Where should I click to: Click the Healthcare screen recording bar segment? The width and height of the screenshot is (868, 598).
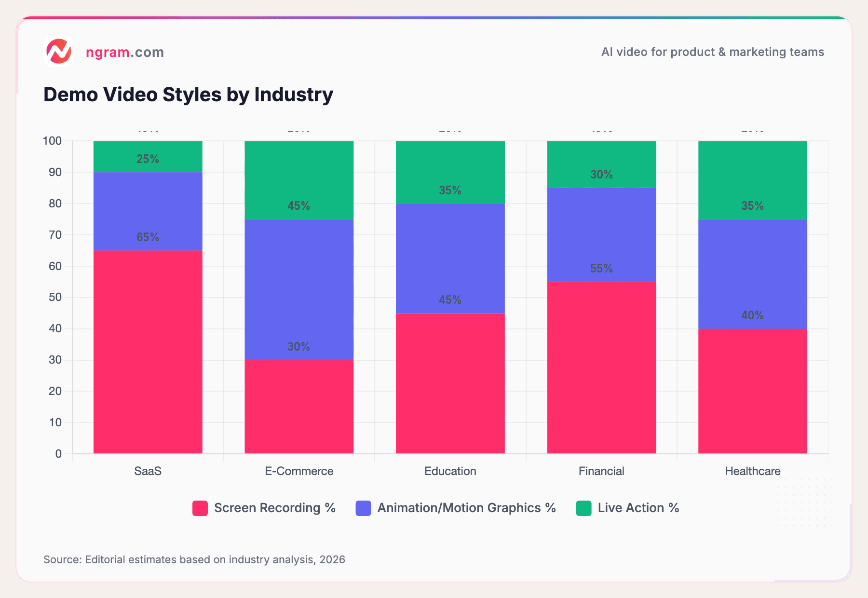pyautogui.click(x=752, y=391)
